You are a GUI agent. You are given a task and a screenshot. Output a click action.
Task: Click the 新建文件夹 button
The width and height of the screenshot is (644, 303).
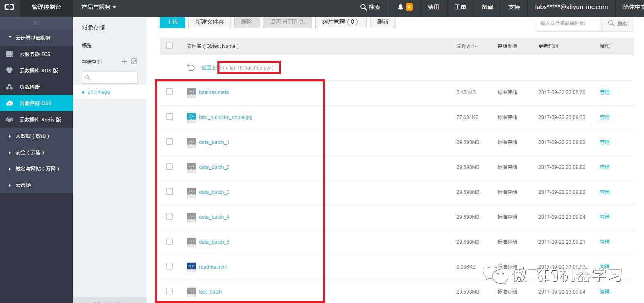coord(210,22)
